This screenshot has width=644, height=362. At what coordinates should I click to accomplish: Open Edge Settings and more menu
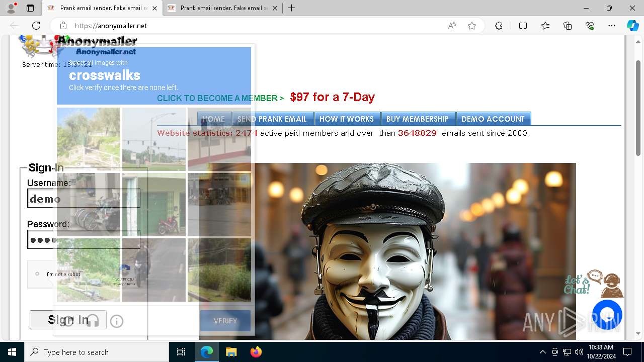coord(612,26)
